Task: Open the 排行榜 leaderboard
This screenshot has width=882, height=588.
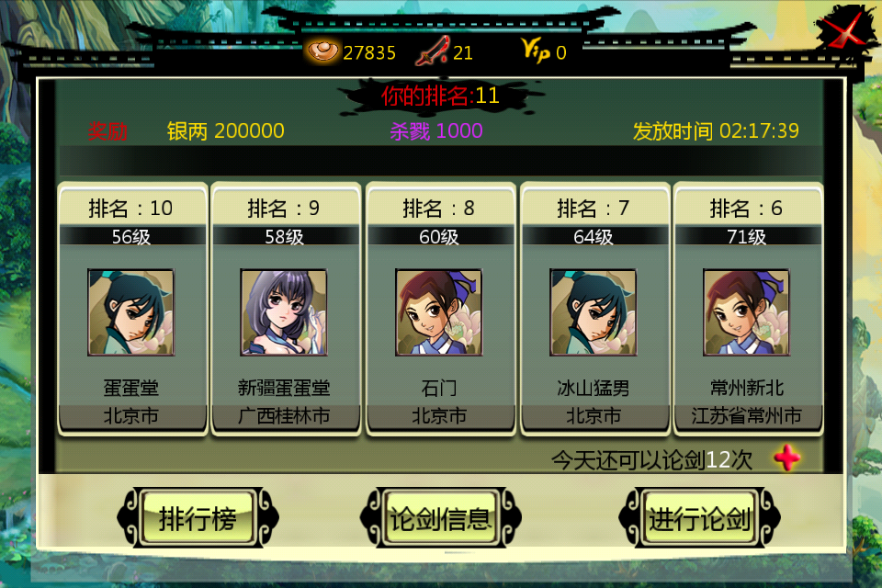Action: pos(198,517)
